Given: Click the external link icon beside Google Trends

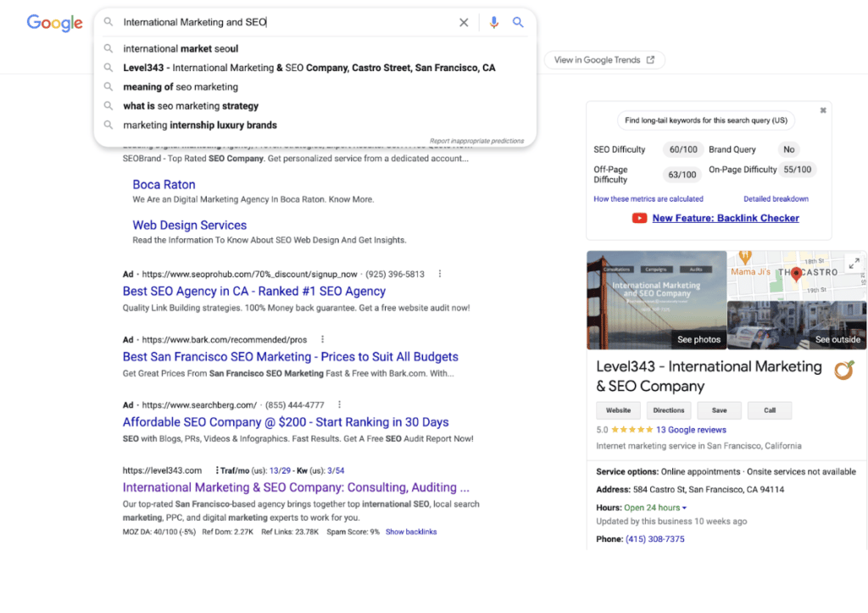Looking at the screenshot, I should [650, 60].
